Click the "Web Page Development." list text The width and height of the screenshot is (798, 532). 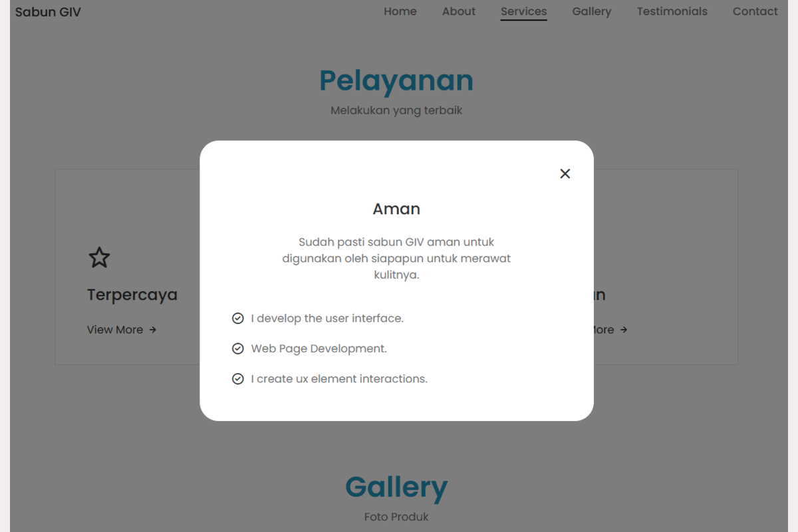click(319, 348)
